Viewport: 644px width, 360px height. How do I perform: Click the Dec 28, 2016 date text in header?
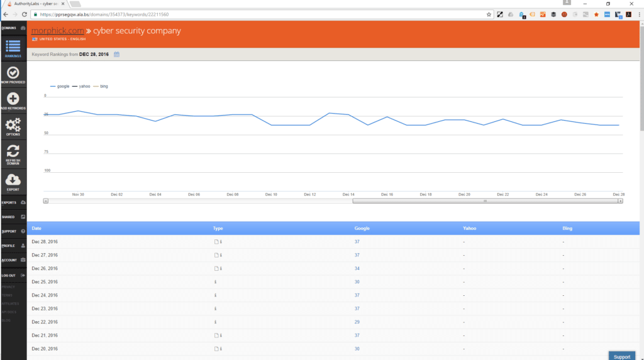click(94, 54)
